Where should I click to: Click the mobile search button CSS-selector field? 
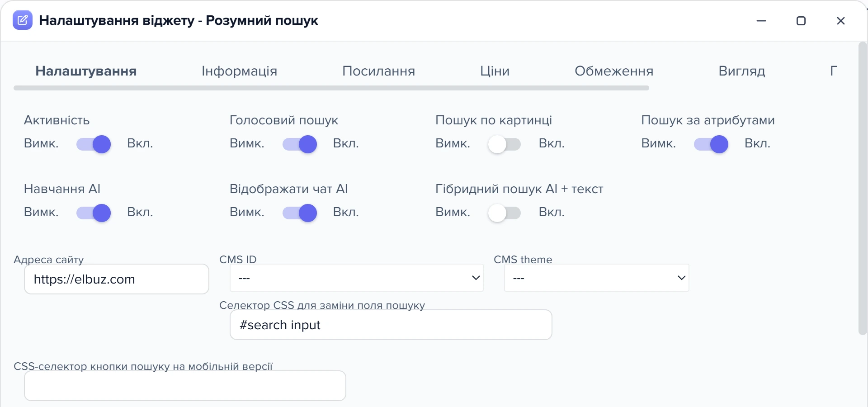(x=185, y=386)
